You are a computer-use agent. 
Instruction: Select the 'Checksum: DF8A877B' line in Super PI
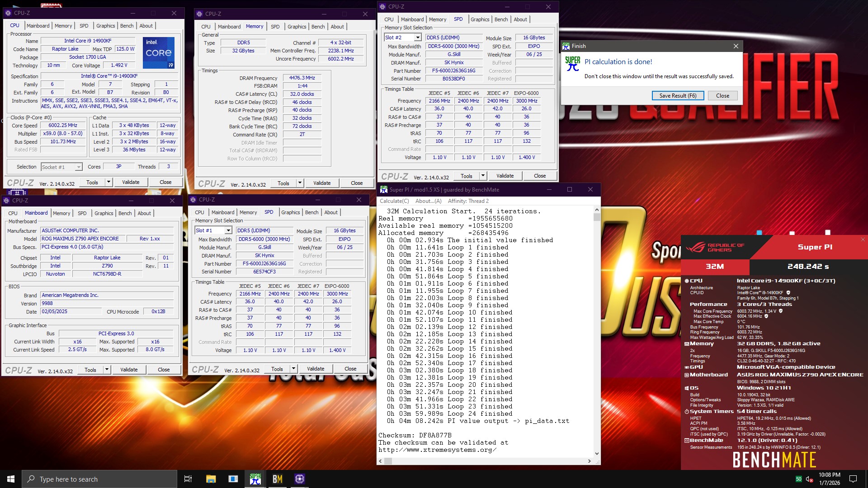coord(415,436)
